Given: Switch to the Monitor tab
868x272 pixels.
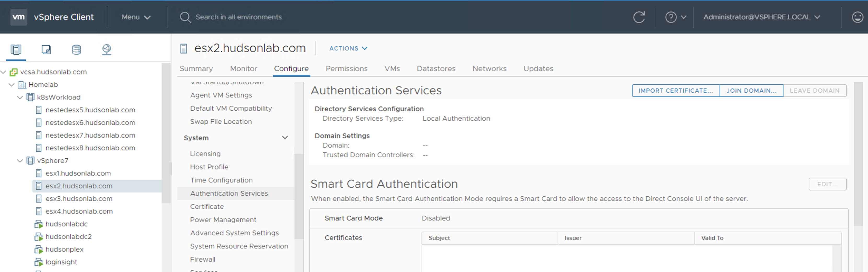Looking at the screenshot, I should point(243,69).
